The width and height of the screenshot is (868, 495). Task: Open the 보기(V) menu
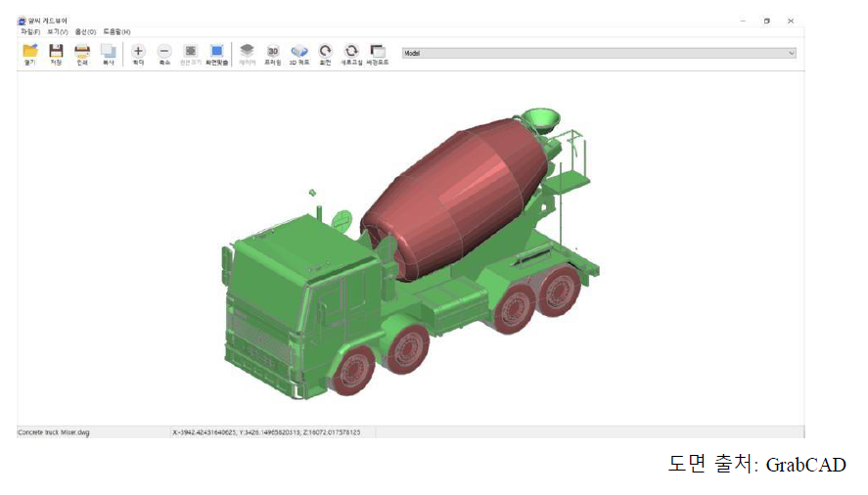click(x=58, y=32)
